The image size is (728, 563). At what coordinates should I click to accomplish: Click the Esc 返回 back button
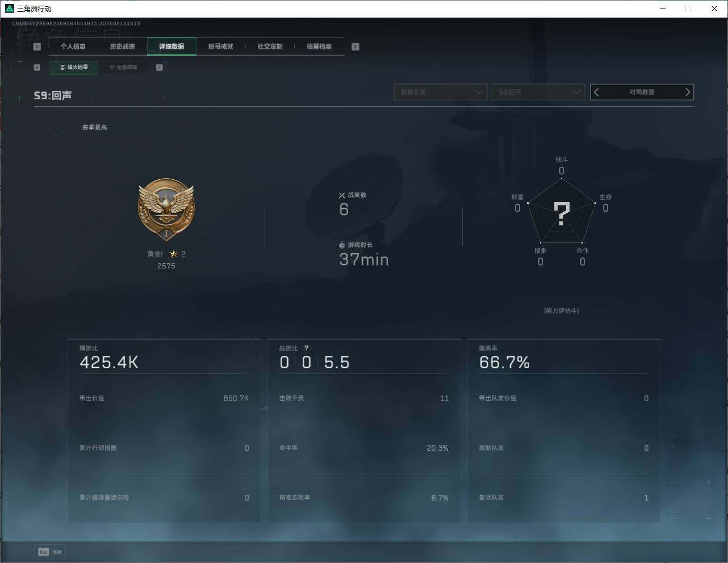pos(50,552)
